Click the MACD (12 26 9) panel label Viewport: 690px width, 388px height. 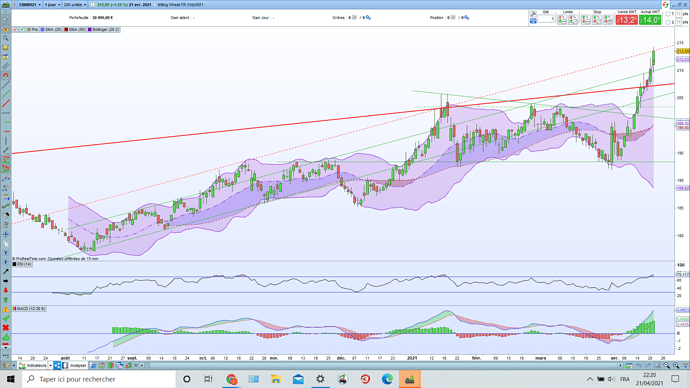(x=29, y=309)
